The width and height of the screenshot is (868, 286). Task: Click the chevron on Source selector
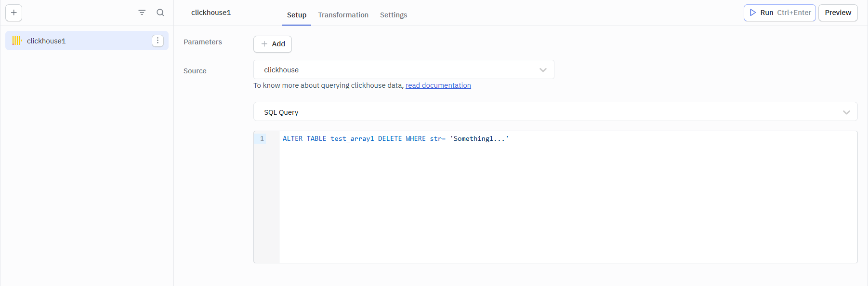543,70
